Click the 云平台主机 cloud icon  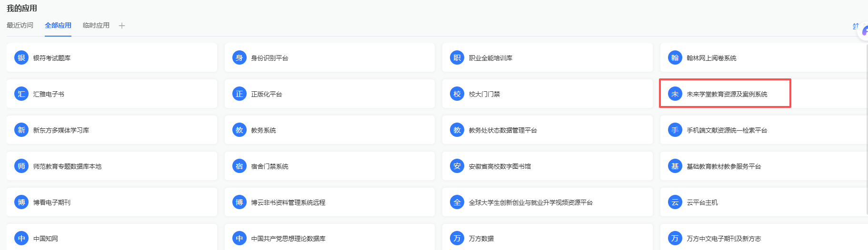pyautogui.click(x=675, y=202)
